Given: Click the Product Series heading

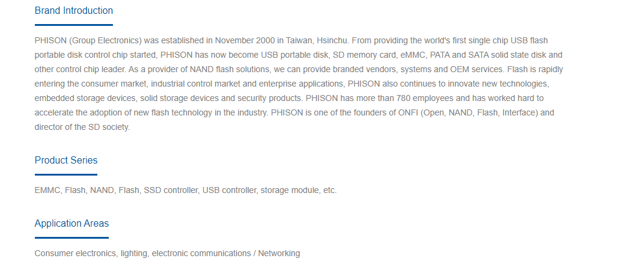Looking at the screenshot, I should [65, 161].
